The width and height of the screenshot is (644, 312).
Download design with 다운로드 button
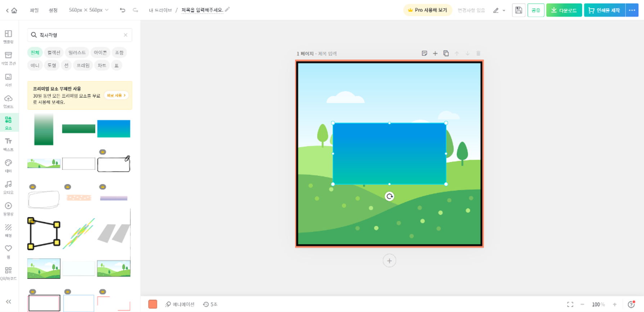click(564, 10)
